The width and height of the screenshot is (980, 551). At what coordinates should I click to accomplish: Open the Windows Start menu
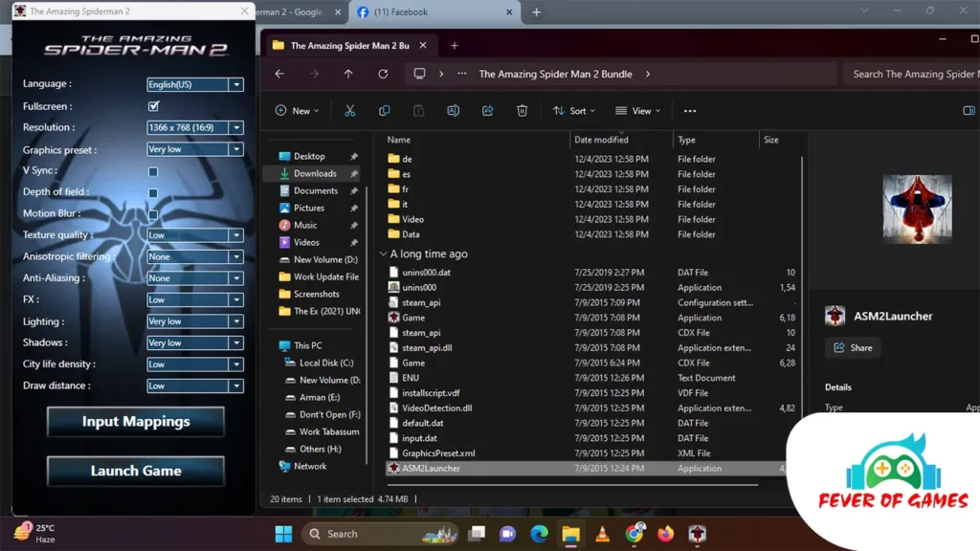click(x=283, y=534)
